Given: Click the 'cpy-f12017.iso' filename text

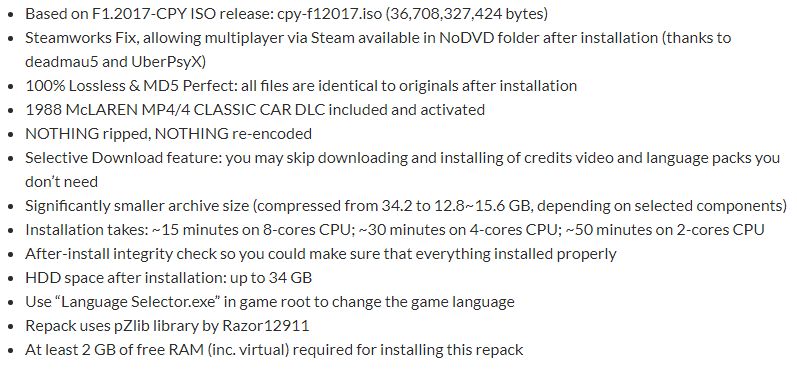Looking at the screenshot, I should [x=329, y=14].
